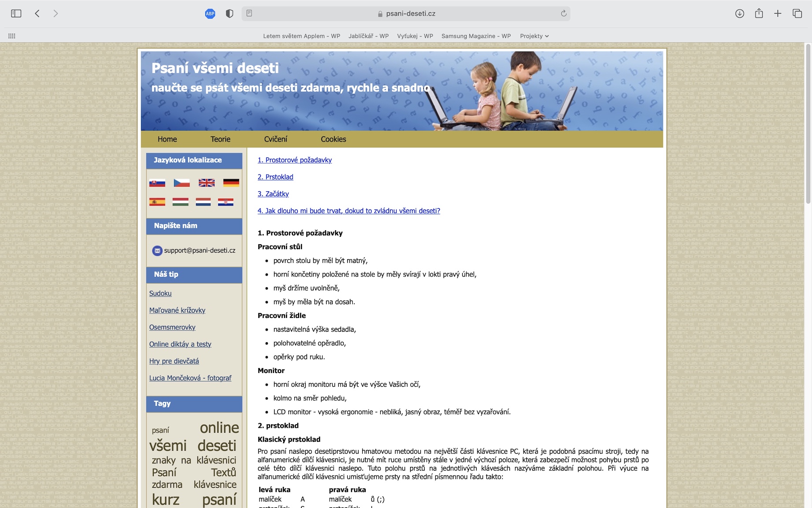The image size is (812, 508).
Task: Open the Hry pre dievčatá link
Action: 174,361
